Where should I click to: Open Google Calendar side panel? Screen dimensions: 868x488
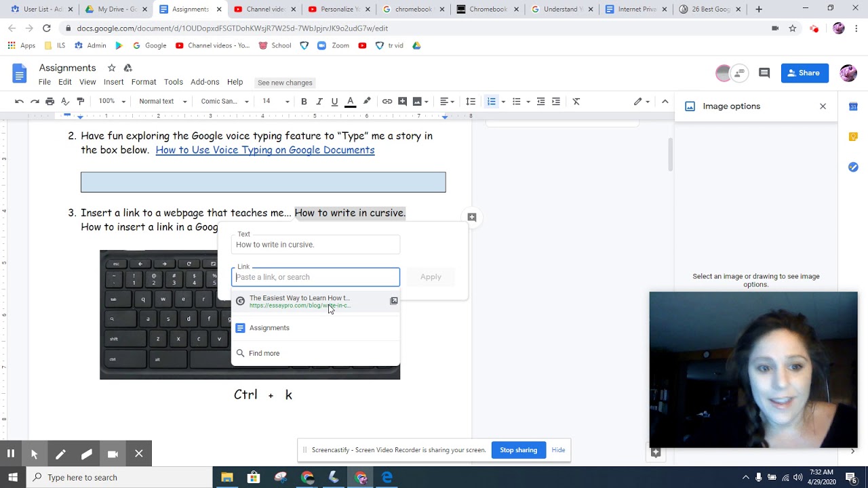853,106
